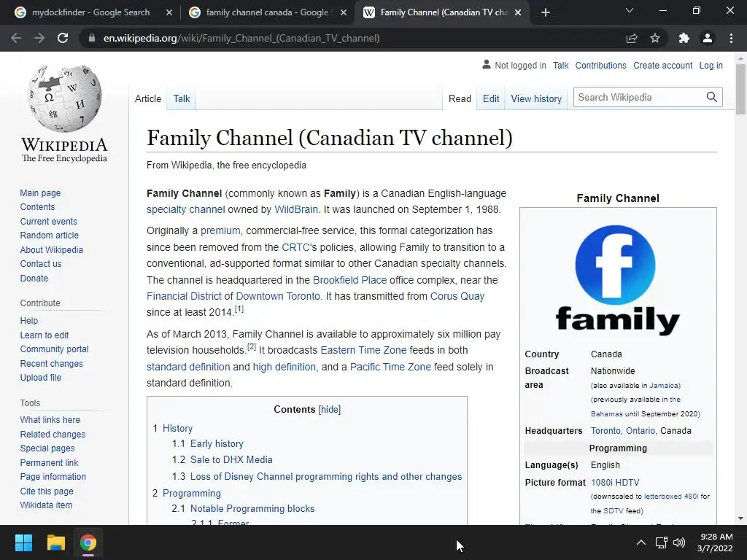Jump to Sale to DHX Media section

tap(231, 459)
